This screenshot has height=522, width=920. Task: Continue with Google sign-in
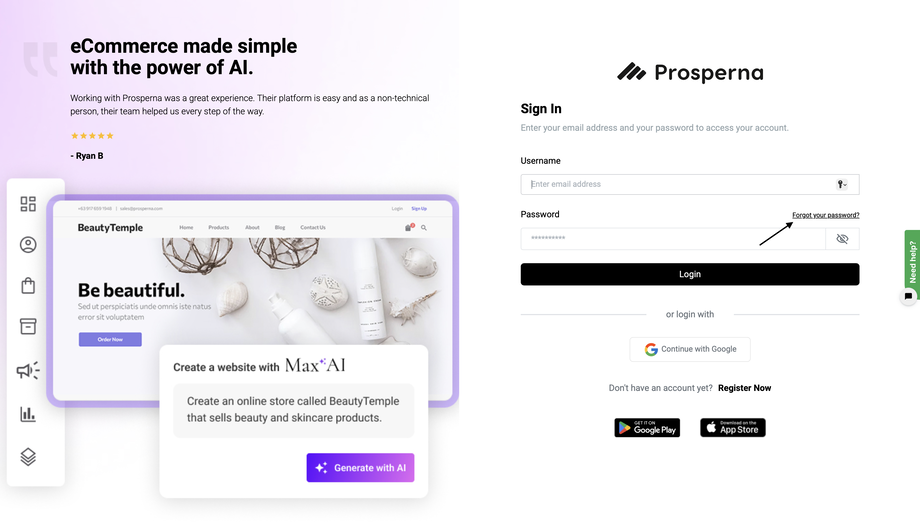coord(689,349)
